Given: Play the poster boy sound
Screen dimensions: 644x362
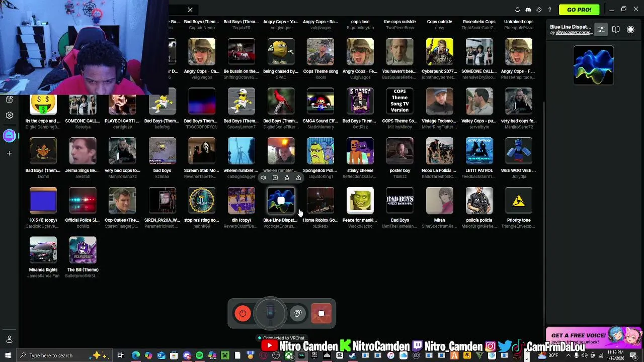Looking at the screenshot, I should tap(400, 151).
